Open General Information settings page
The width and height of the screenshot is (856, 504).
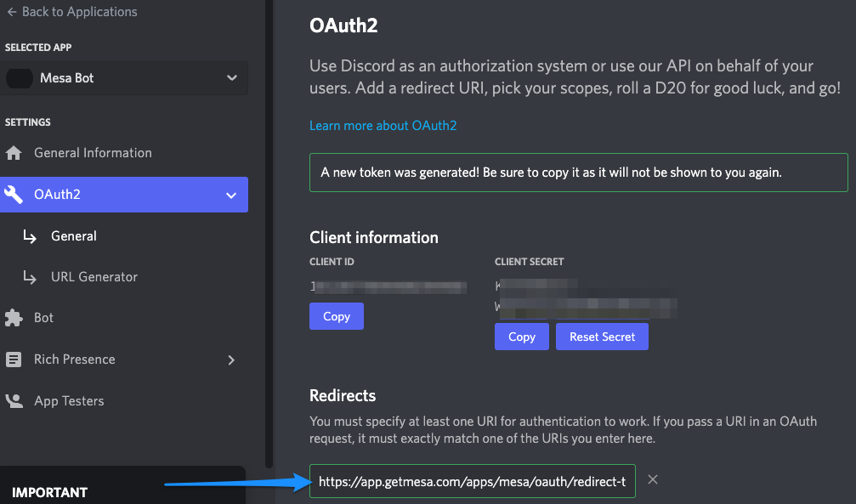(x=93, y=153)
